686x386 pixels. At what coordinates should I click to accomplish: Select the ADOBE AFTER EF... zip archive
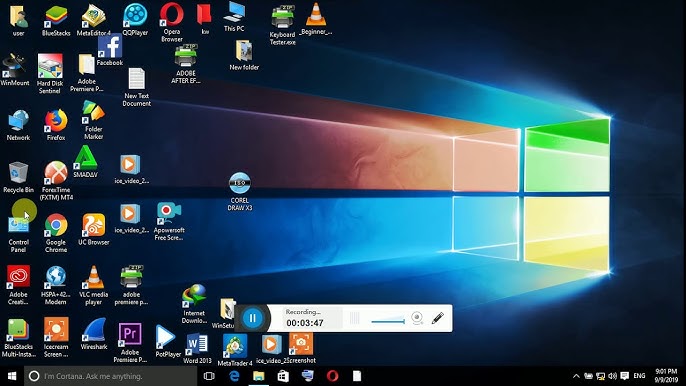pyautogui.click(x=186, y=64)
